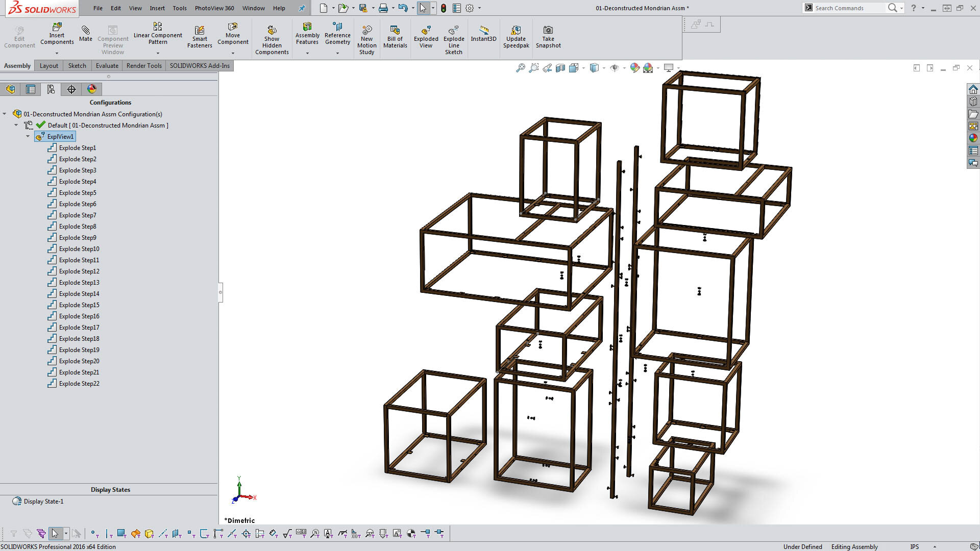Click the Select cursor tool
This screenshot has width=980, height=551.
(x=423, y=8)
